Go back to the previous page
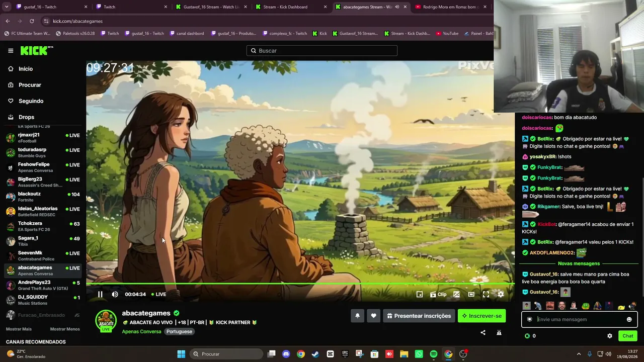Viewport: 644px width, 362px height. (8, 21)
